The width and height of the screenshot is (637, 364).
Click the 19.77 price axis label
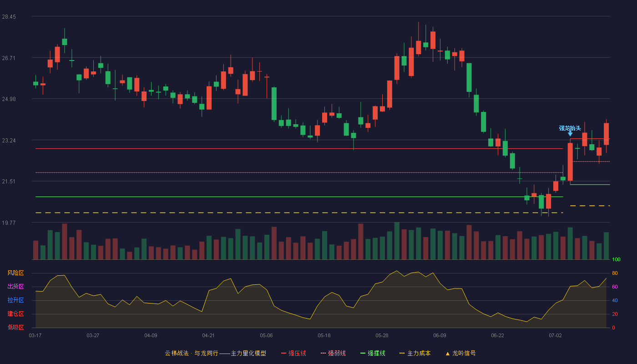9,223
